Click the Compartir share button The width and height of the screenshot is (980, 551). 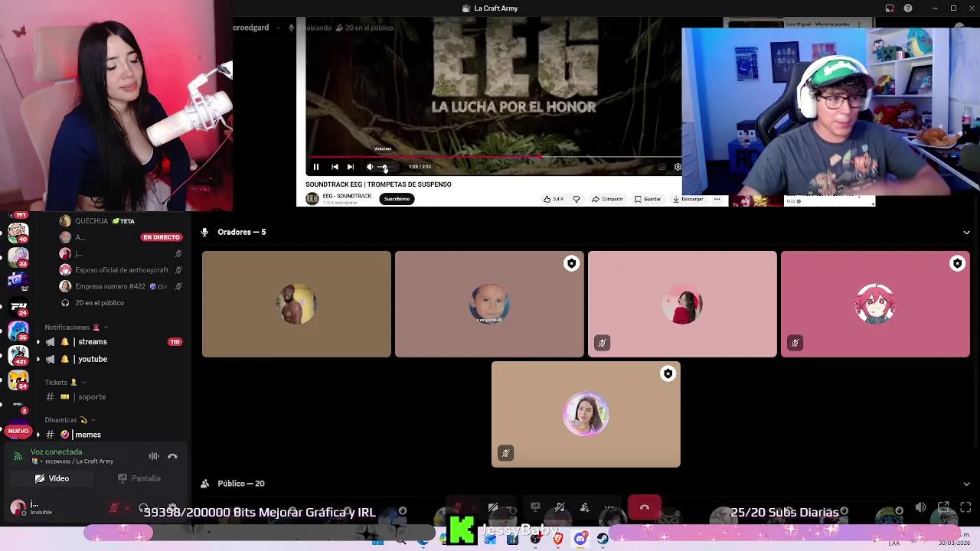coord(607,199)
